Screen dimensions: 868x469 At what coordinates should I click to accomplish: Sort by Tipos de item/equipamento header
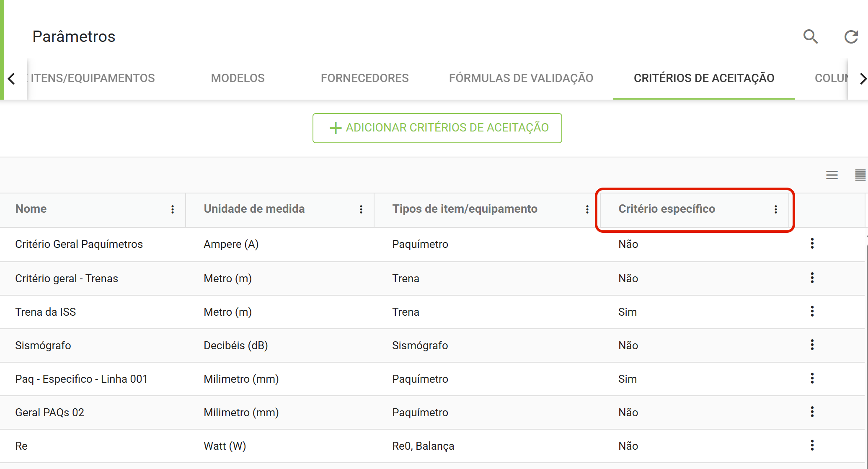(x=465, y=209)
